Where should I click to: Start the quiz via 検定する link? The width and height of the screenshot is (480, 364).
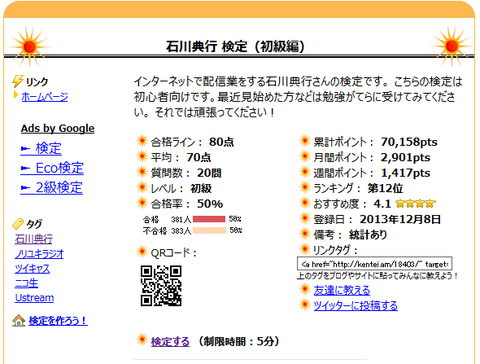[170, 341]
